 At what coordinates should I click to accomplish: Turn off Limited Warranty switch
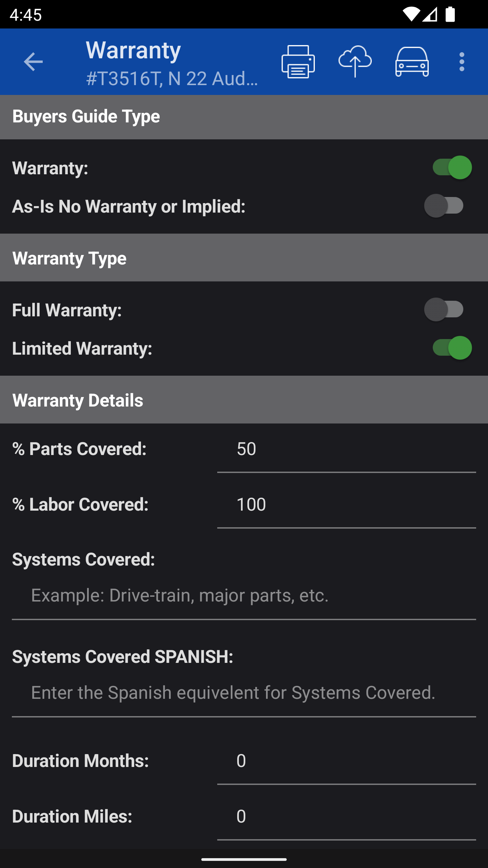(452, 348)
